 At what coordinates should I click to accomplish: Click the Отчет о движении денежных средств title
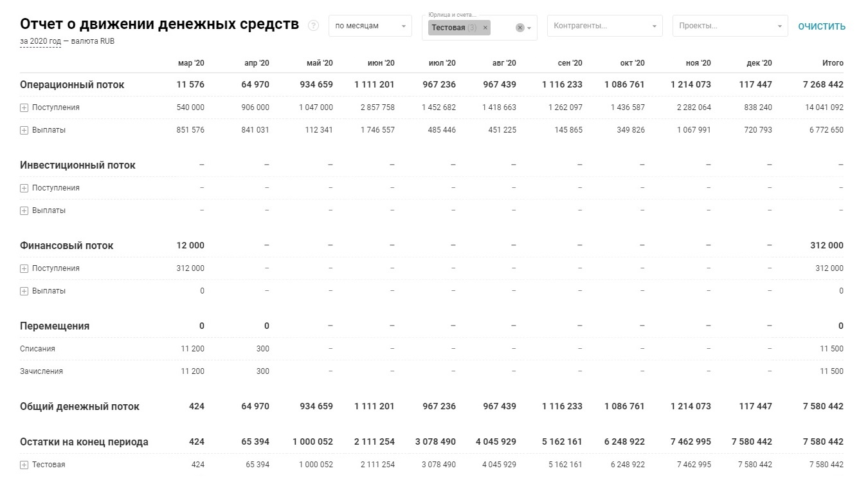pyautogui.click(x=159, y=24)
